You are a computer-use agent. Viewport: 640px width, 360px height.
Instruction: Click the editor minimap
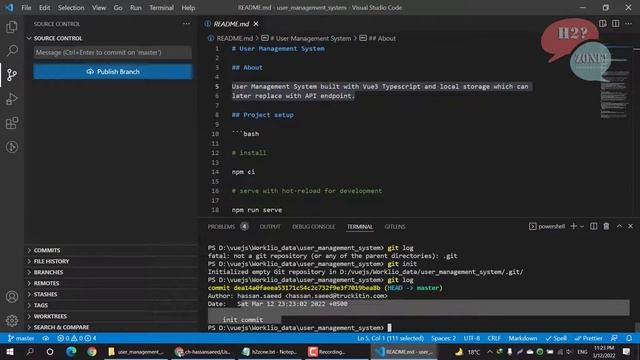tap(615, 82)
